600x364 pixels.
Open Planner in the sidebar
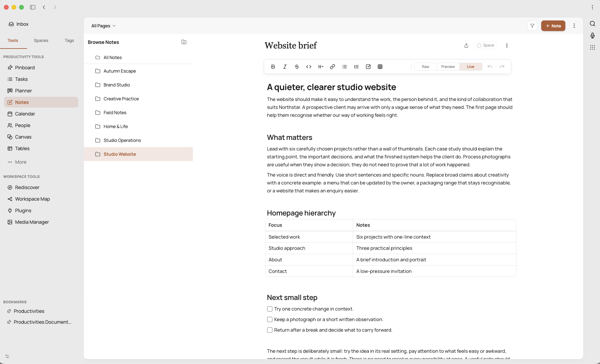[41, 91]
